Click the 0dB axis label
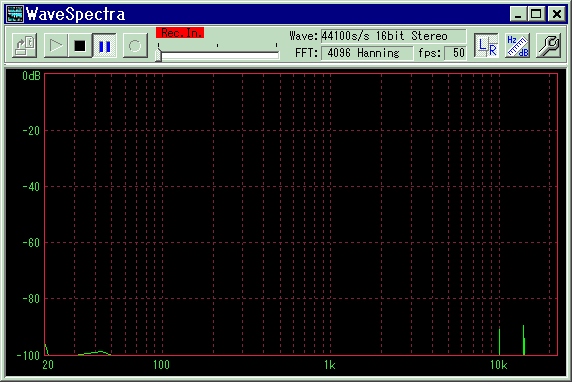 [x=31, y=76]
